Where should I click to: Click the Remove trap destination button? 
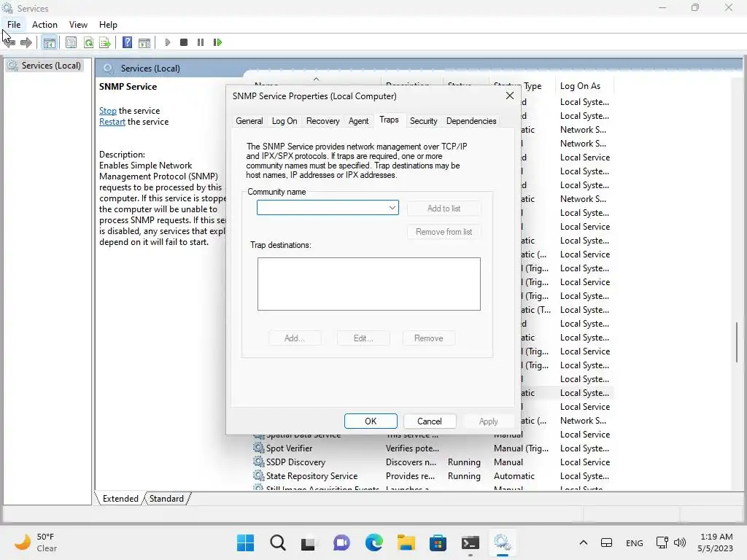(428, 338)
